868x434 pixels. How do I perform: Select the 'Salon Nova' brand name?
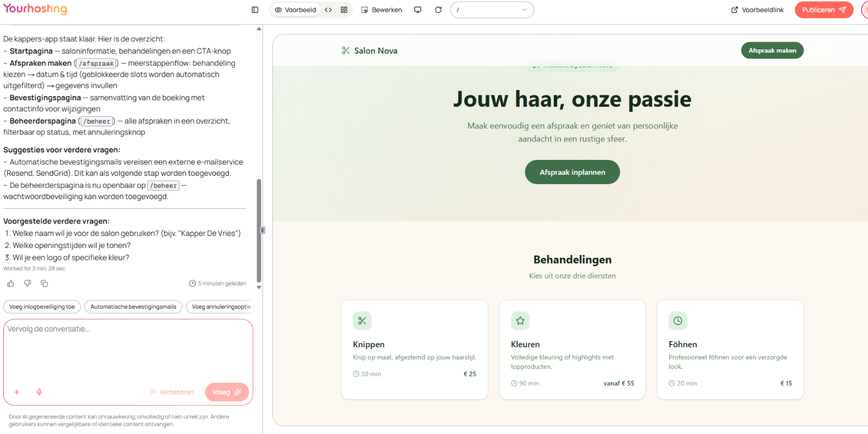pos(376,50)
